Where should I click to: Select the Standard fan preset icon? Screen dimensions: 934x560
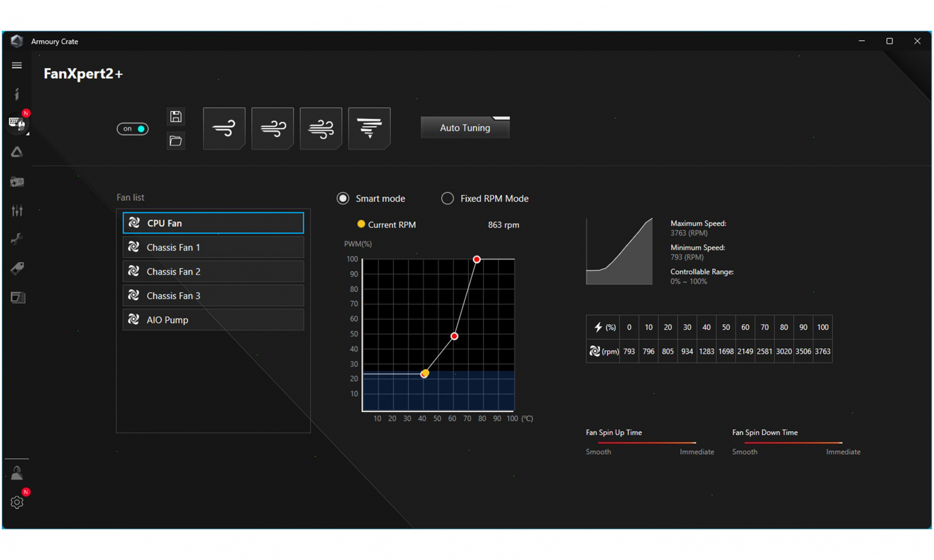273,128
